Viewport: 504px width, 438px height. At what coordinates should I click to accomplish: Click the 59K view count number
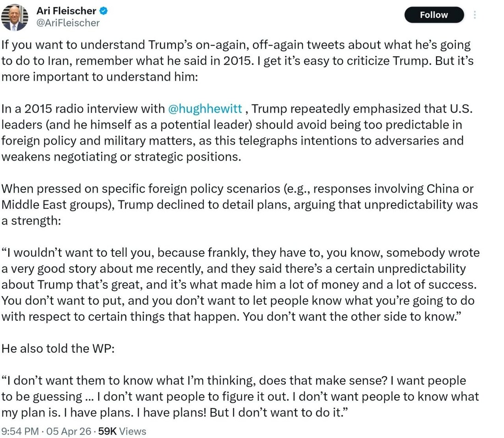point(108,431)
